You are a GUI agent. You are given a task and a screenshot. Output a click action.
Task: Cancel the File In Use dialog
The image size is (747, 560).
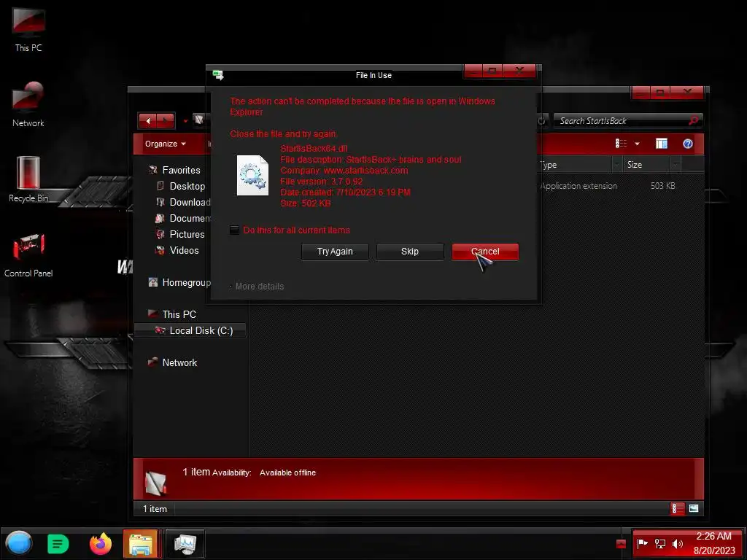[x=485, y=252]
